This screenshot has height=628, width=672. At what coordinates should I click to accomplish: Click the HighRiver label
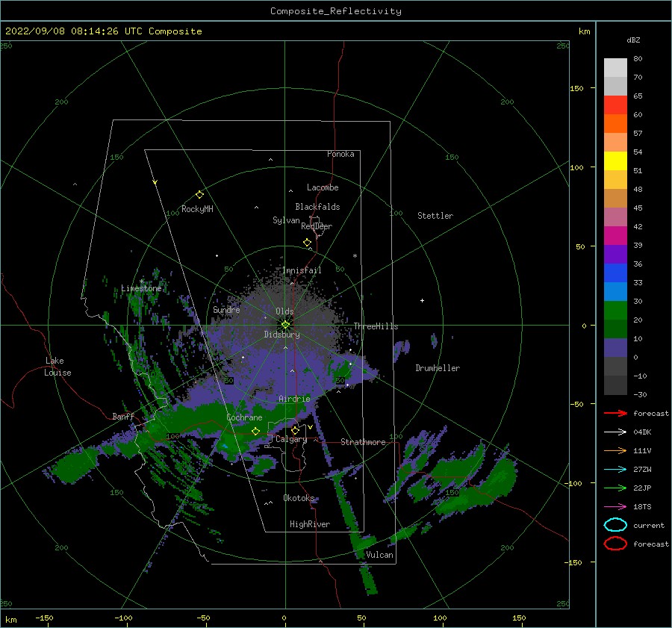coord(310,524)
